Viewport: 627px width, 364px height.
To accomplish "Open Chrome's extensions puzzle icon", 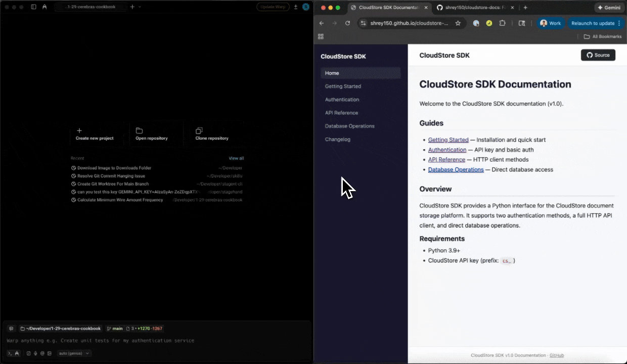I will [503, 23].
